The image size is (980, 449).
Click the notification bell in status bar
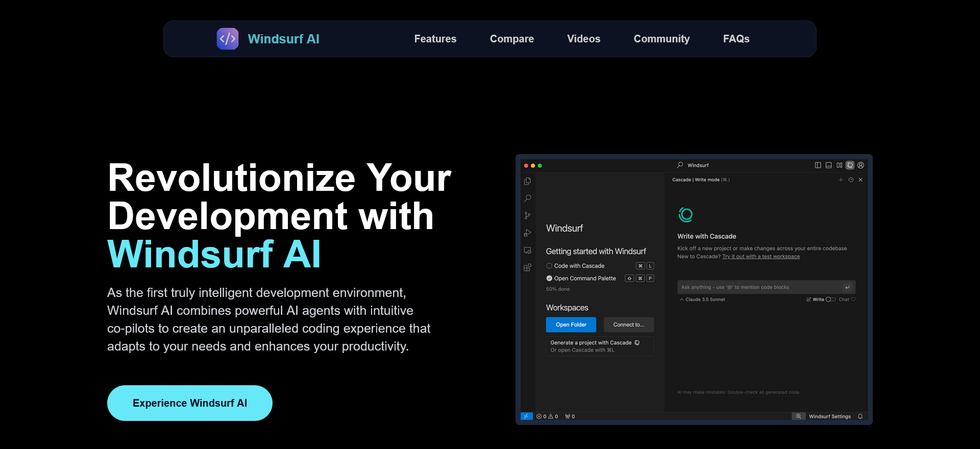click(x=860, y=416)
